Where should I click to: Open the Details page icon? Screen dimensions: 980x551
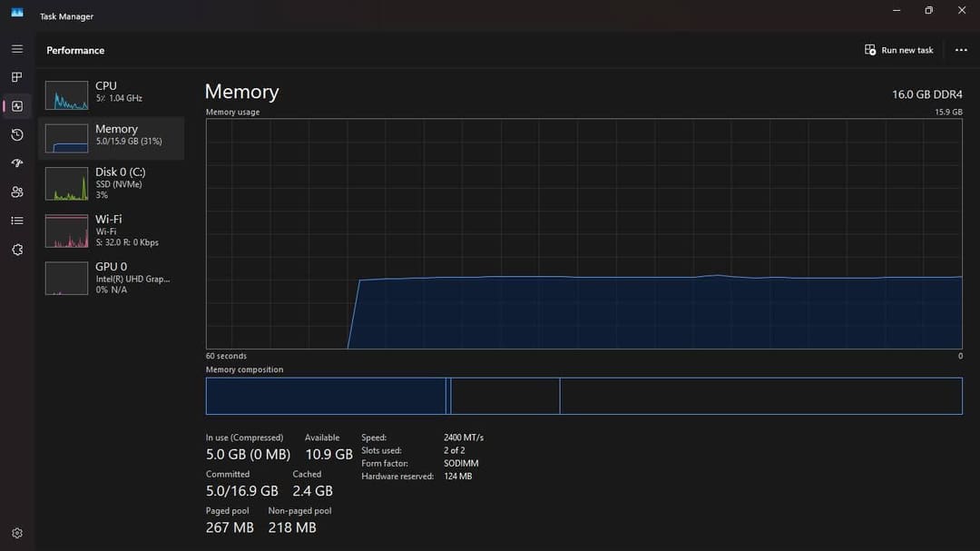[x=17, y=221]
